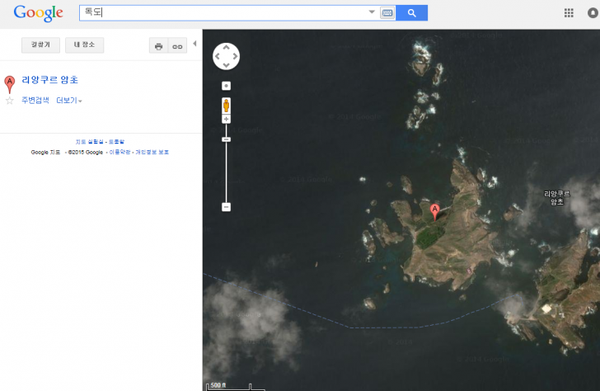
Task: Click the second blue link above the footer line
Action: (116, 142)
